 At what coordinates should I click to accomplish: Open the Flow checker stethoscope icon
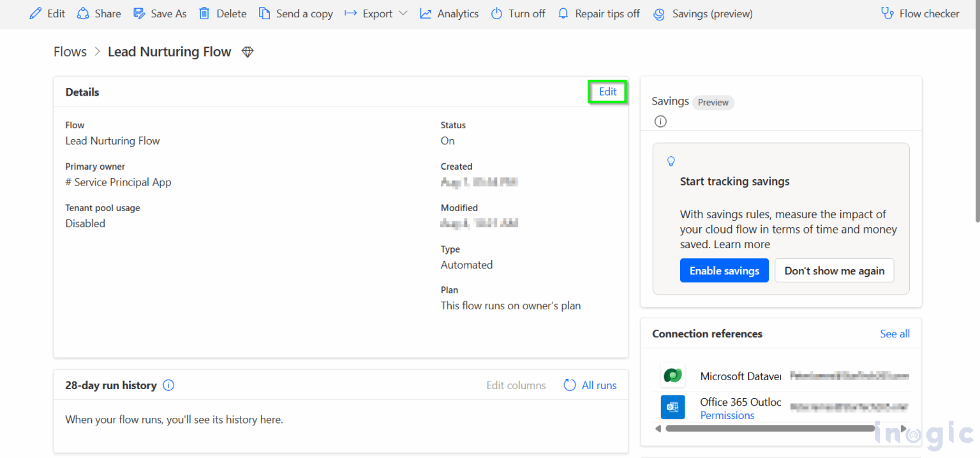click(x=887, y=13)
